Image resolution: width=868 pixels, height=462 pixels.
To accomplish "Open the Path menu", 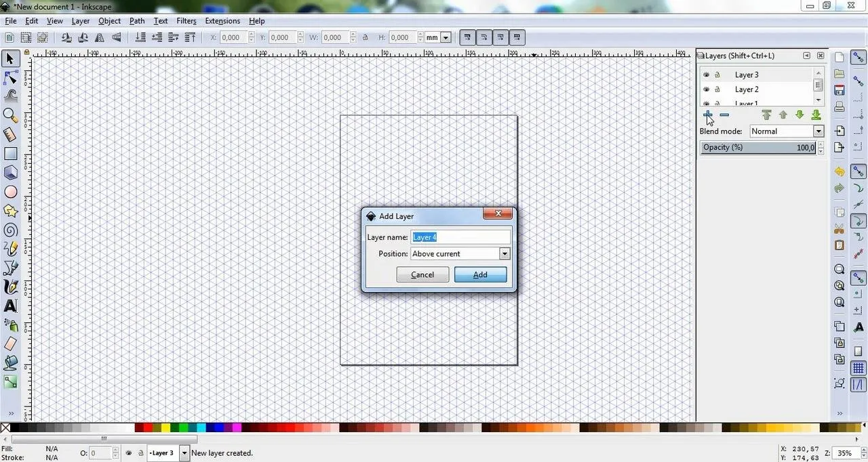I will coord(137,21).
